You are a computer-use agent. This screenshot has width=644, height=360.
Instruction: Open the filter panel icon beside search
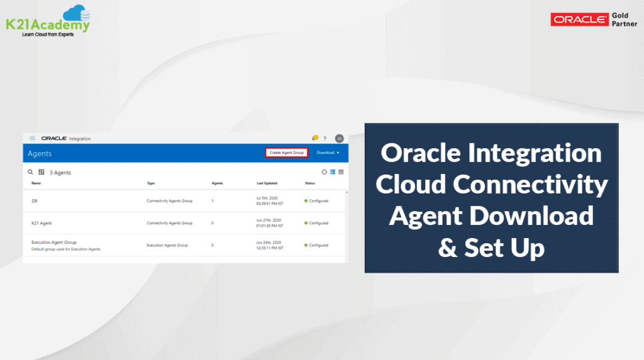[x=41, y=172]
